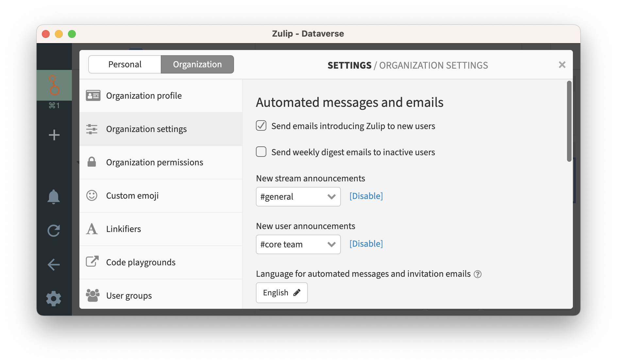This screenshot has height=364, width=617.
Task: Click the English language edit button
Action: [281, 293]
